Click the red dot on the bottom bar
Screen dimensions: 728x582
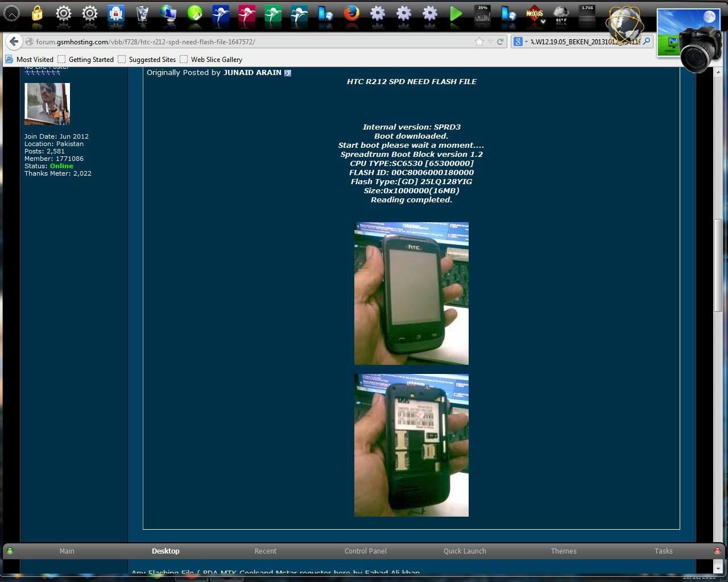[717, 551]
